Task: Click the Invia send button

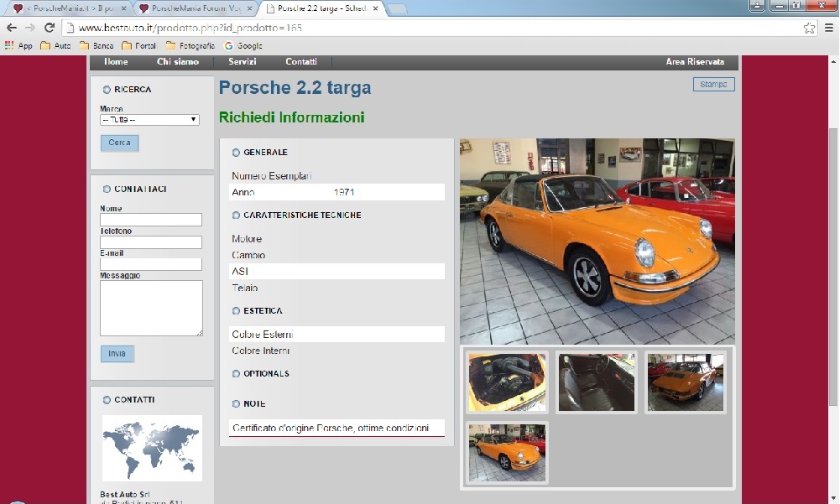Action: point(117,354)
